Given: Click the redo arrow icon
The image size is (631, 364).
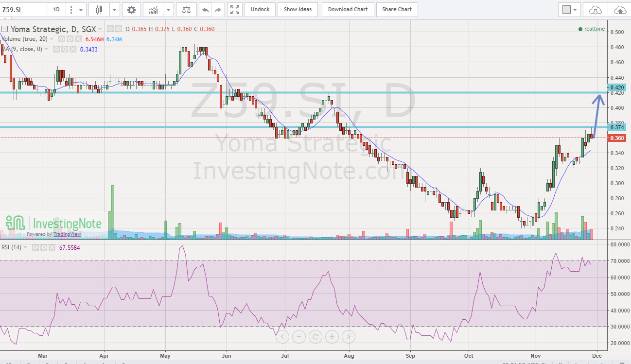Looking at the screenshot, I should pos(217,9).
